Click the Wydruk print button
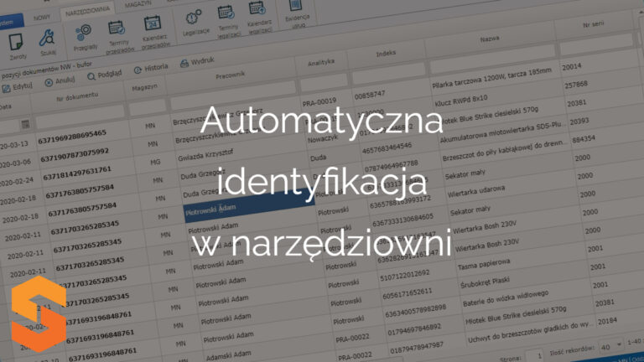The image size is (644, 362). tap(197, 61)
